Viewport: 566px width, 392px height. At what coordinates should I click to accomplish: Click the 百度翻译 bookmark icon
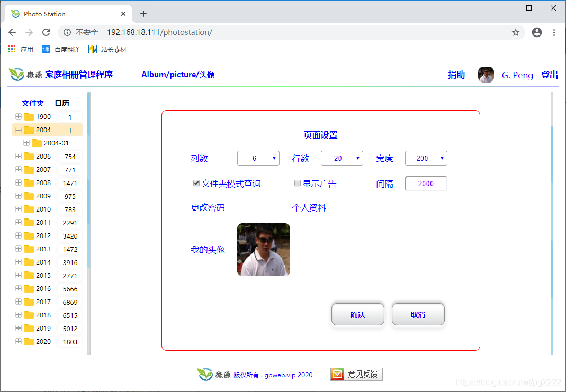coord(46,49)
